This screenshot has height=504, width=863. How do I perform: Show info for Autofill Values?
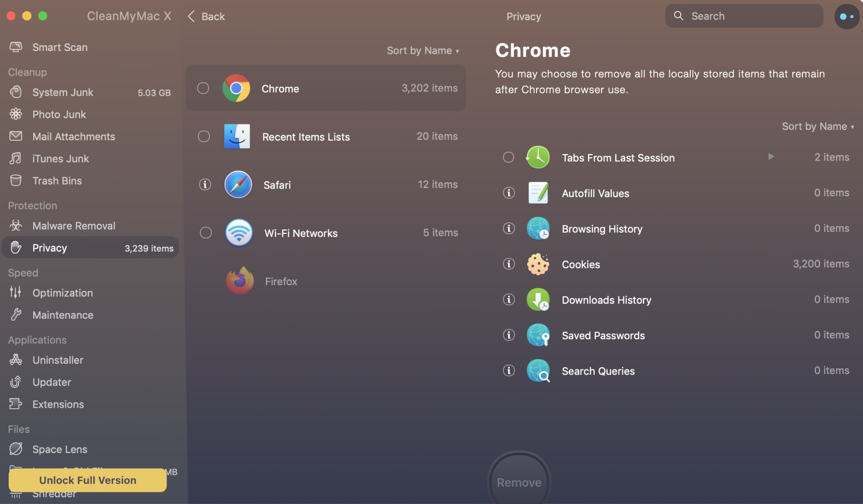click(509, 193)
